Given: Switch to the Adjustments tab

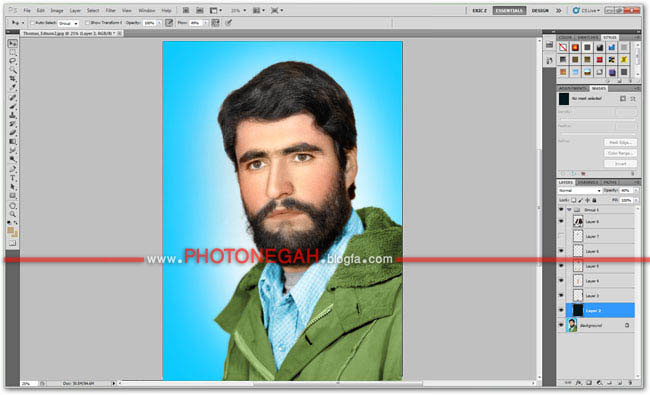Looking at the screenshot, I should tap(572, 88).
